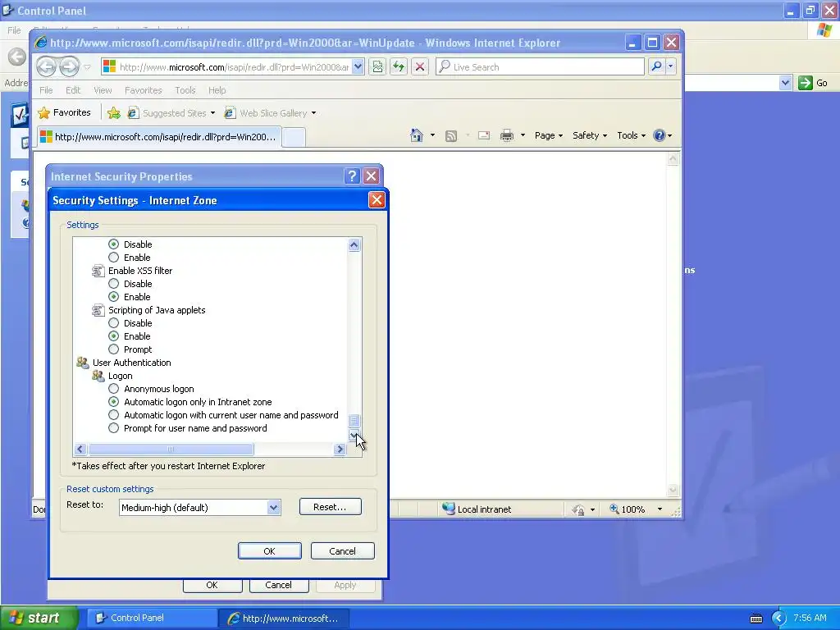Screen dimensions: 840x630
Task: Open the Page dropdown menu
Action: tap(549, 135)
